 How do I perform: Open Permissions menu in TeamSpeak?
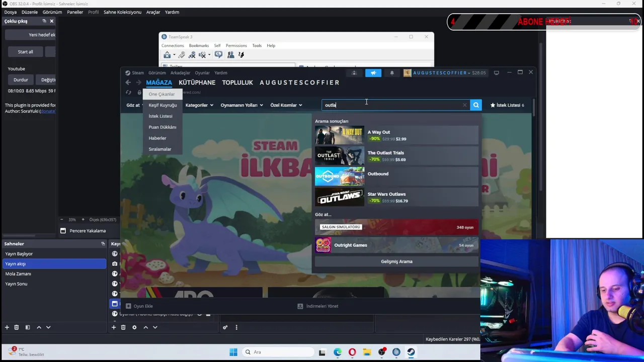(x=236, y=46)
